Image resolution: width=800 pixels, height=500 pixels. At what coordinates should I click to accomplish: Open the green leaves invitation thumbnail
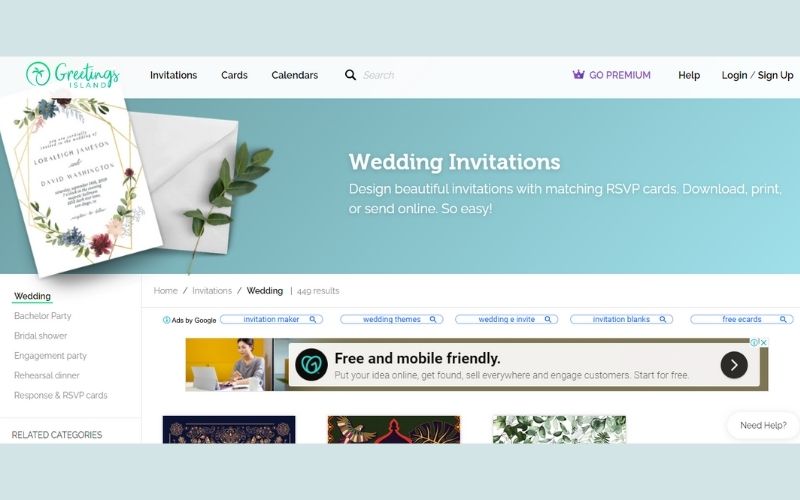pyautogui.click(x=559, y=430)
